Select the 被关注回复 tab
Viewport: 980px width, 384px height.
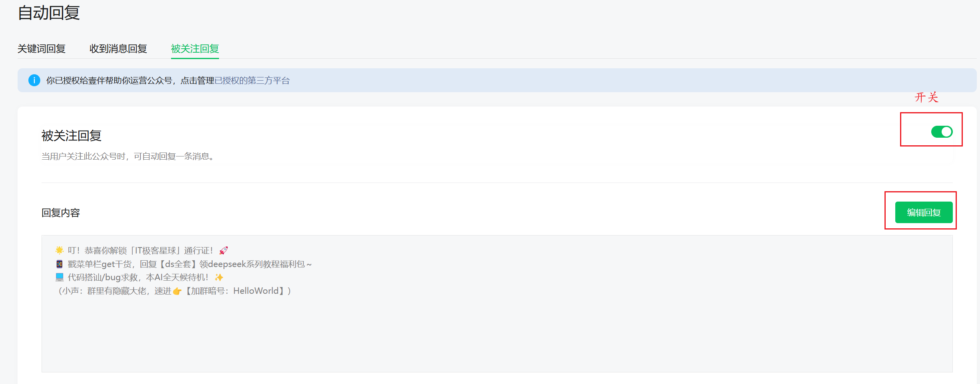[x=195, y=49]
